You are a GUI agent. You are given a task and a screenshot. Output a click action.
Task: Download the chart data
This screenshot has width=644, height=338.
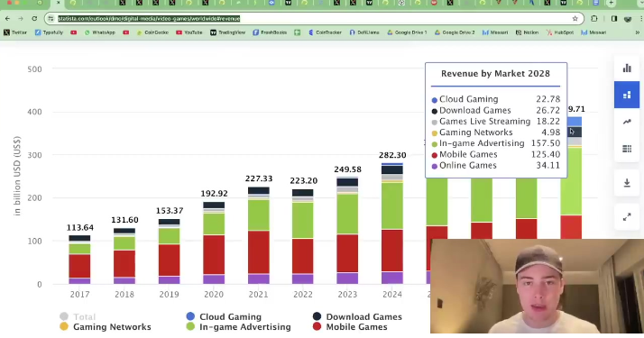coord(627,183)
